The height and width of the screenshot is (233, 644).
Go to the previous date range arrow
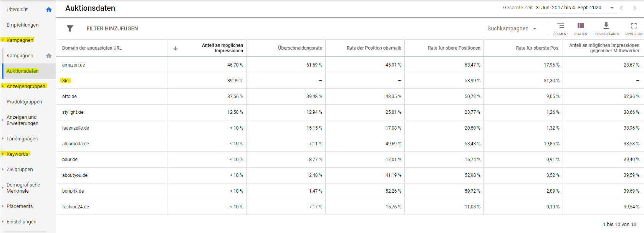621,8
